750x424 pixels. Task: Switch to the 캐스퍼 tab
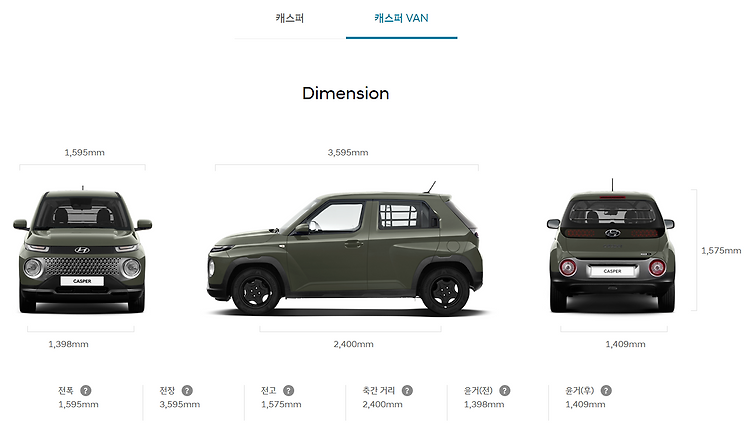click(290, 19)
